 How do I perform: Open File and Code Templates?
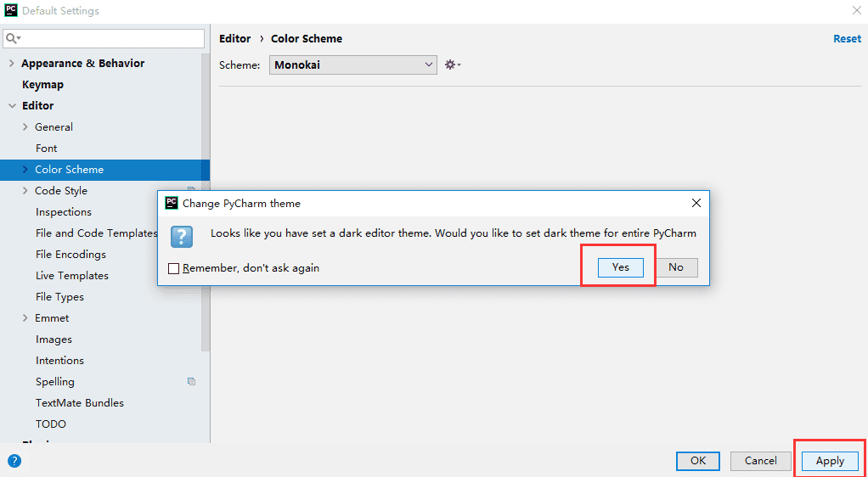coord(97,233)
